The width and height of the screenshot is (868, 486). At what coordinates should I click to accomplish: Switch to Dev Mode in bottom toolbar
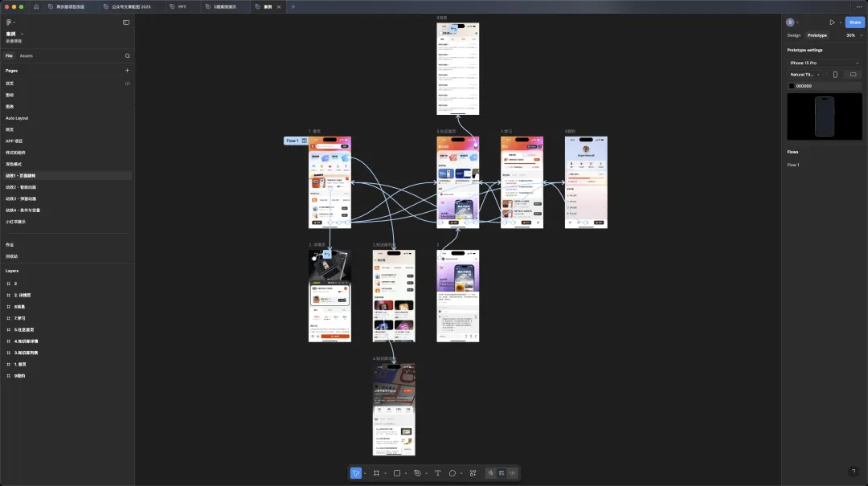(x=512, y=473)
